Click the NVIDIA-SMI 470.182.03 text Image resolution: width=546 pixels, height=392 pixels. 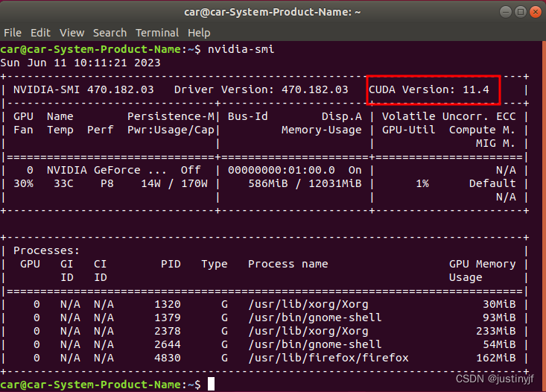tap(83, 89)
